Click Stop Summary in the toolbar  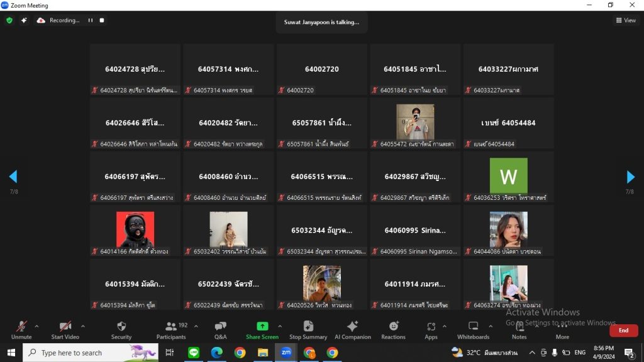308,330
